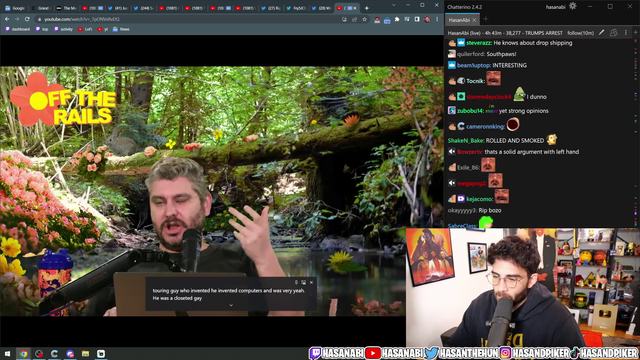
Task: Open the LoFi bookmark
Action: click(85, 29)
